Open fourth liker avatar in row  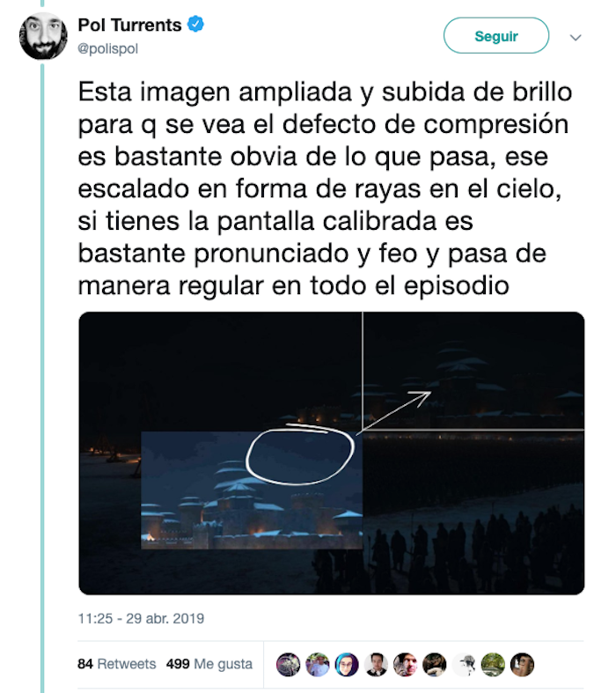pyautogui.click(x=376, y=664)
